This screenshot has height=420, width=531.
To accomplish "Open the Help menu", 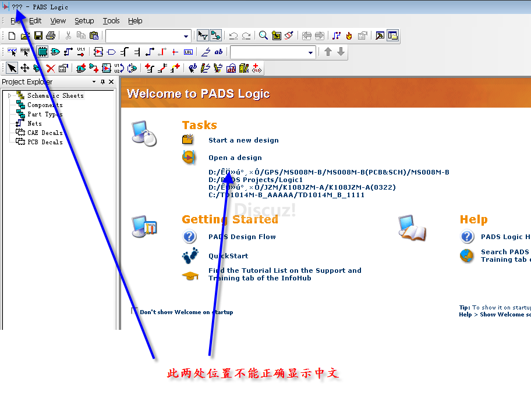I will pos(135,21).
